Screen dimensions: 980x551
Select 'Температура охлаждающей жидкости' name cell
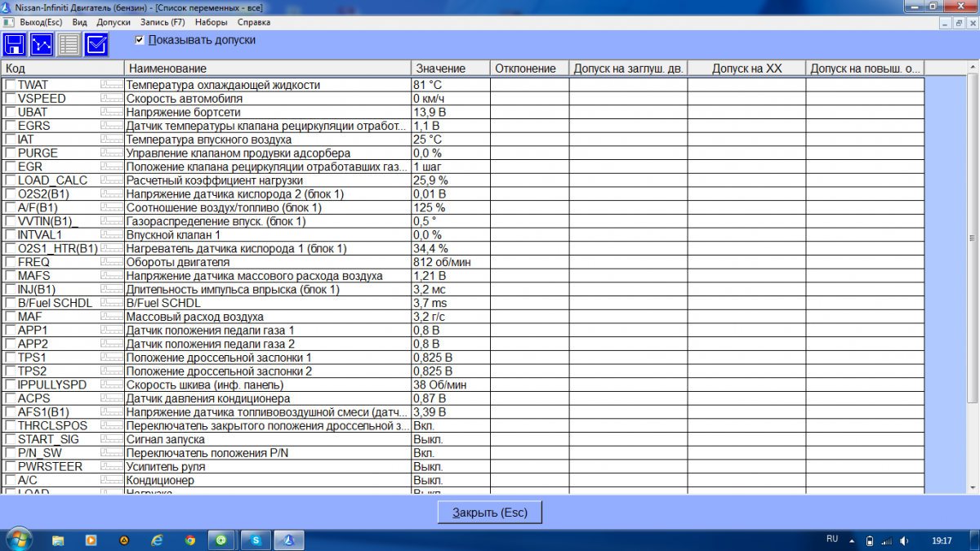click(268, 85)
